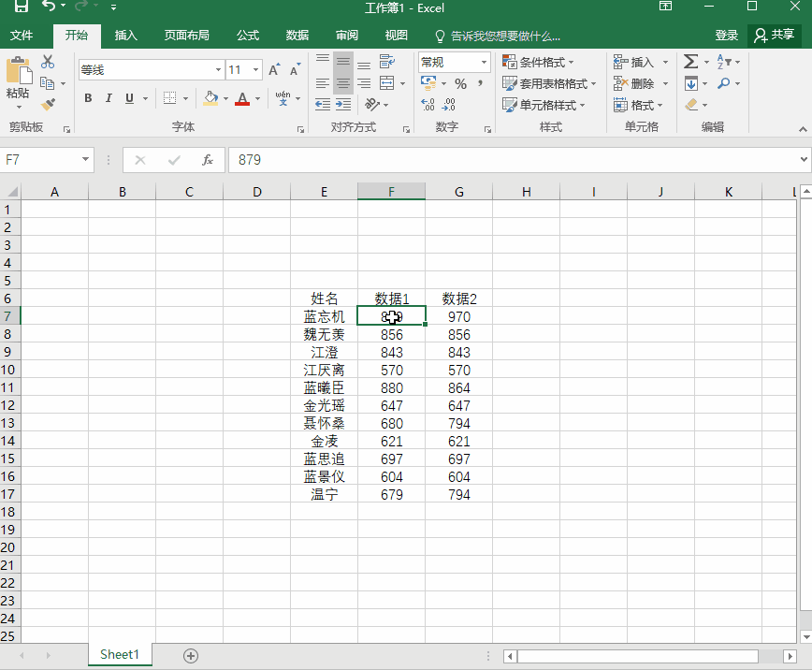Image resolution: width=812 pixels, height=670 pixels.
Task: Click the percent style icon
Action: point(460,83)
